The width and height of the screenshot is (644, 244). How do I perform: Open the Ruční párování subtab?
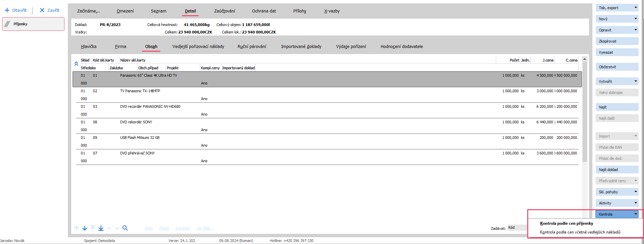[252, 47]
